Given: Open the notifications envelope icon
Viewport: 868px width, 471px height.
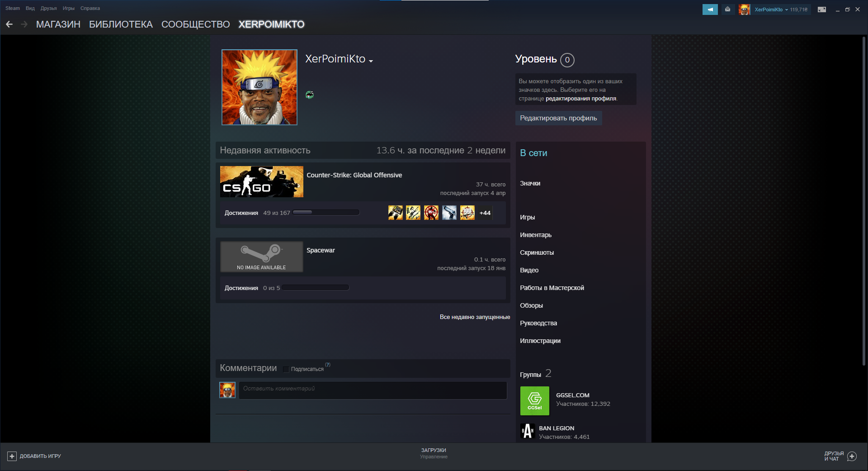Looking at the screenshot, I should pyautogui.click(x=727, y=10).
